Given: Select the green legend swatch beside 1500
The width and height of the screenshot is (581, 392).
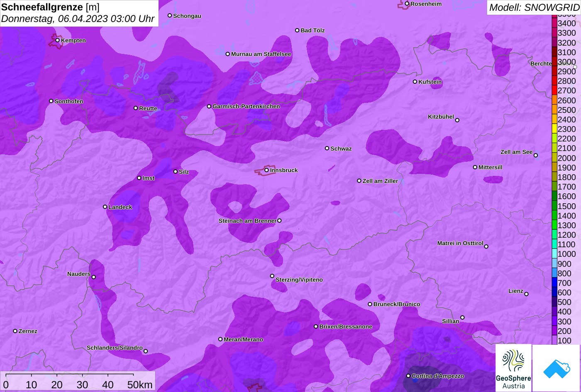Looking at the screenshot, I should click(554, 206).
